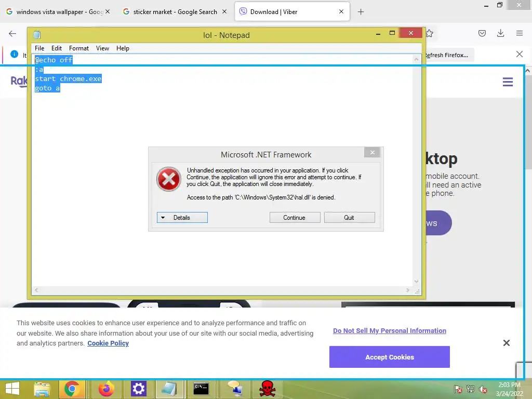Click Accept Cookies button
Screen dimensions: 532x399
click(x=390, y=357)
